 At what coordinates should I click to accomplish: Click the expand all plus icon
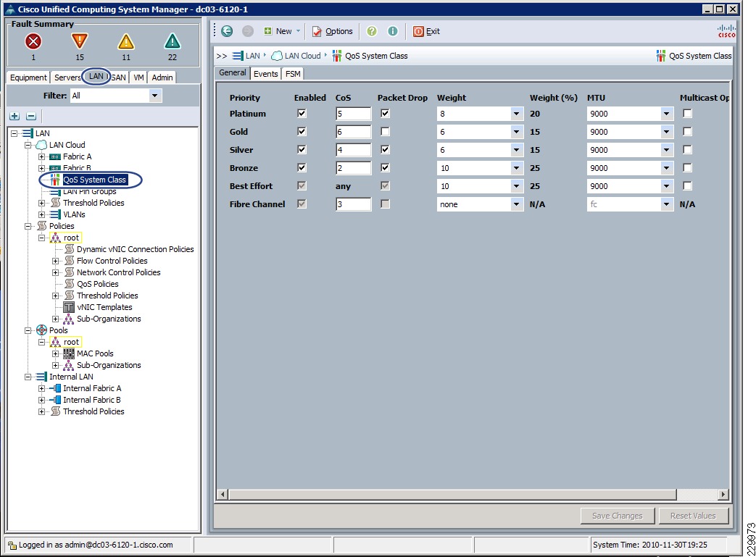coord(14,116)
